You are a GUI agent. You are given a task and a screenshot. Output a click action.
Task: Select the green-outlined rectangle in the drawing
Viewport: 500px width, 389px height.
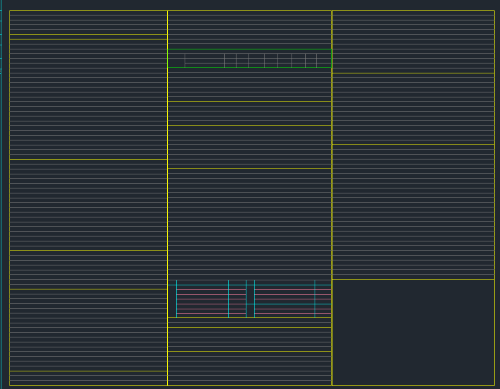pyautogui.click(x=249, y=59)
